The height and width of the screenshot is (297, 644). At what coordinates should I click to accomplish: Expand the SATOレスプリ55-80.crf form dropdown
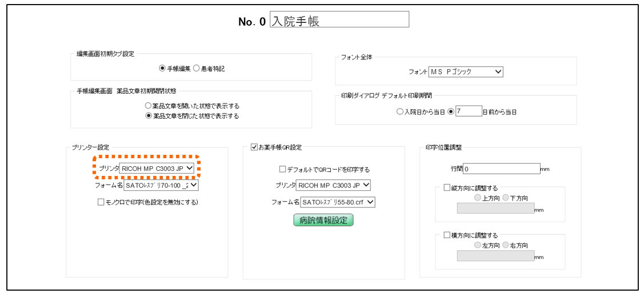(338, 202)
